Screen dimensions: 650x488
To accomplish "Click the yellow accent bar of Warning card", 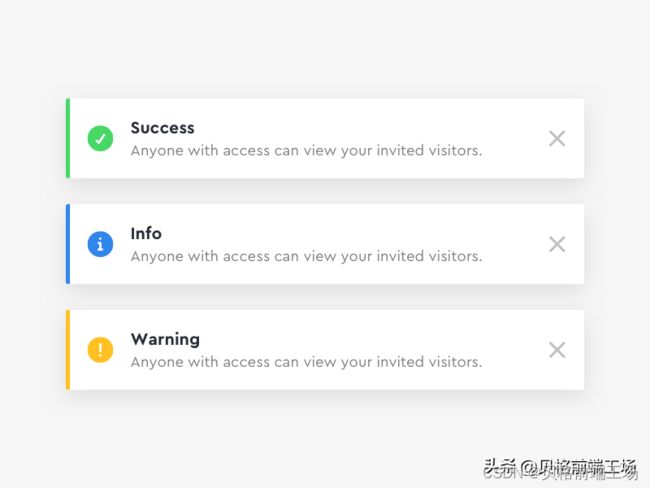I will click(68, 350).
